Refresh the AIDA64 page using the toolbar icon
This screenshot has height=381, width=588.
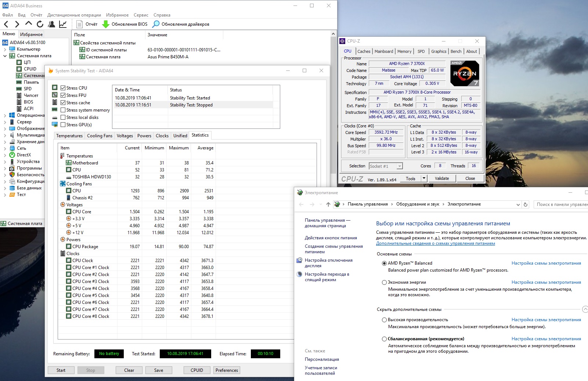[40, 24]
